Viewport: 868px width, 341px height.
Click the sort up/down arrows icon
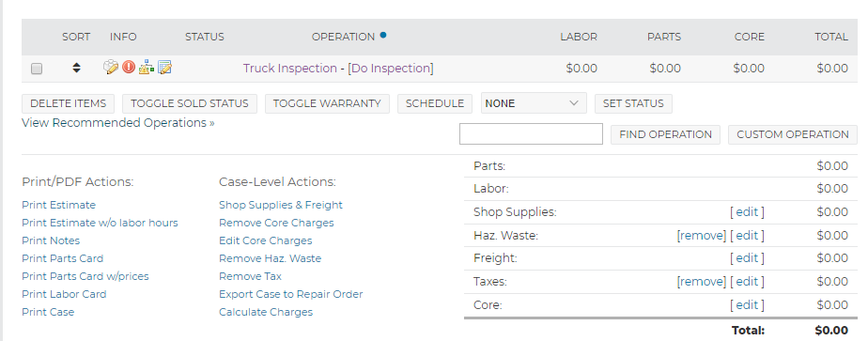pyautogui.click(x=76, y=68)
